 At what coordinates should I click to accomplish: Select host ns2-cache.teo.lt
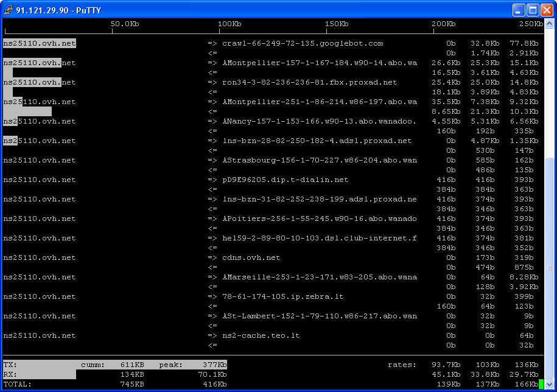point(261,336)
